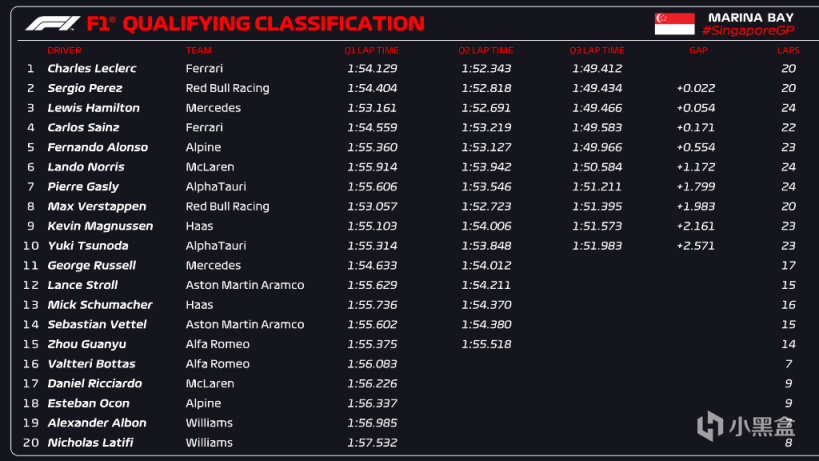Click the TEAM column header
Viewport: 819px width, 461px height.
pyautogui.click(x=198, y=50)
